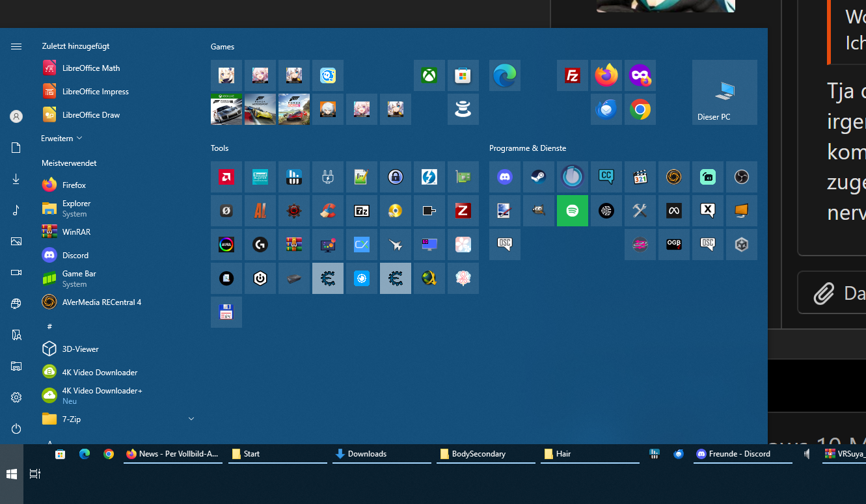Open Settings gear in Start sidebar
Screen dimensions: 866x504
tap(16, 397)
